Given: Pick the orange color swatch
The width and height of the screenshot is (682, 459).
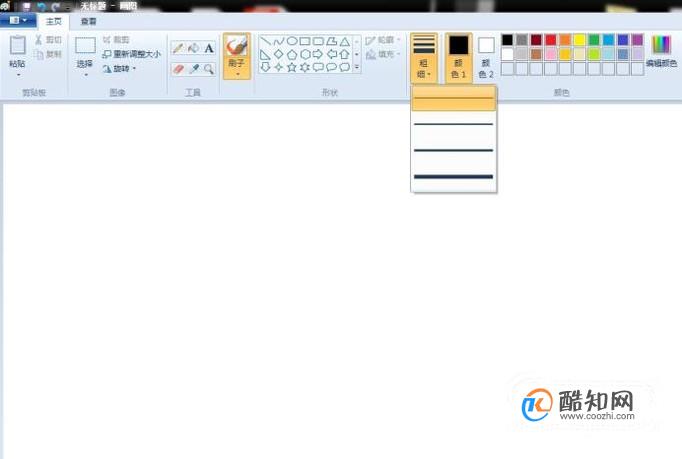Looking at the screenshot, I should (565, 40).
